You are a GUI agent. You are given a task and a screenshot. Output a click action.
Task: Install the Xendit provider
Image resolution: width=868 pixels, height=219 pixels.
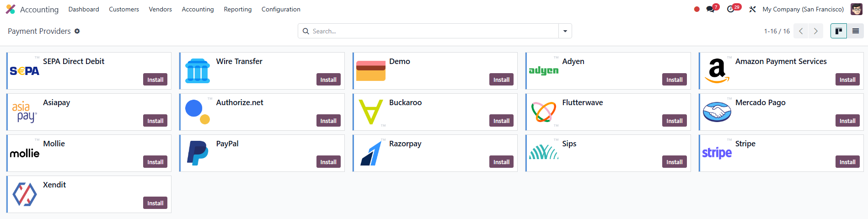click(x=155, y=203)
